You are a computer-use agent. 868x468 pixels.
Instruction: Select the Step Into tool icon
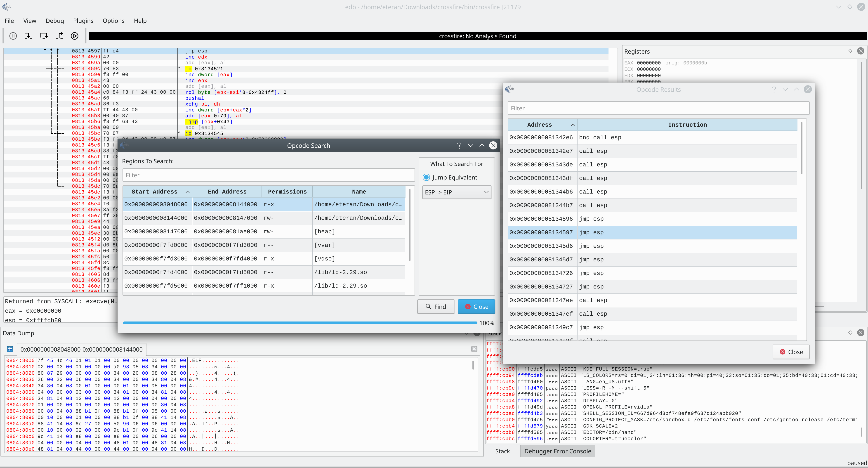coord(28,36)
